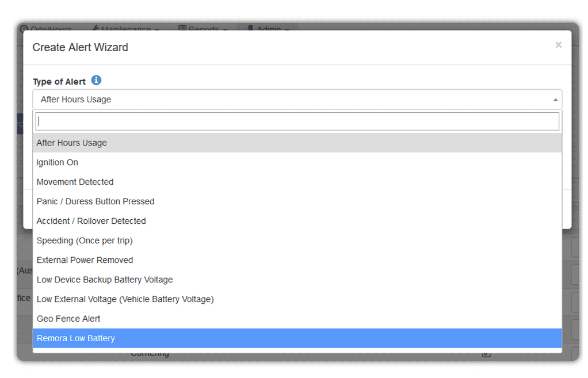Viewport: 588px width, 378px height.
Task: Select the Geo Fence Alert option
Action: [x=68, y=319]
